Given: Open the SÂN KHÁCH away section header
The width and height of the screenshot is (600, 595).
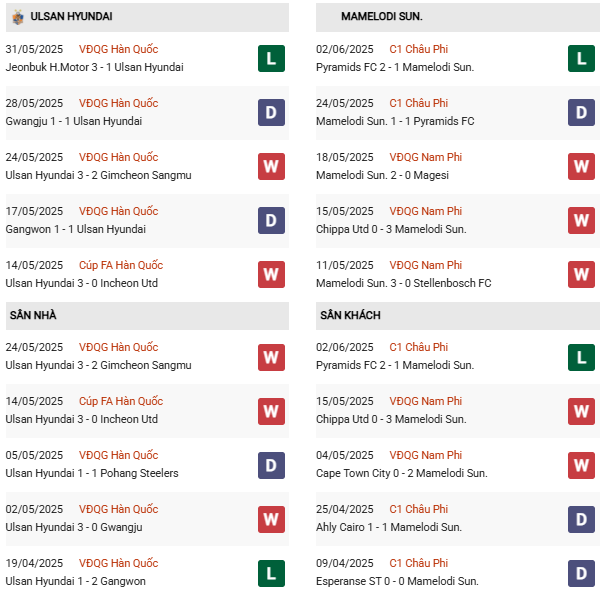Looking at the screenshot, I should [350, 315].
